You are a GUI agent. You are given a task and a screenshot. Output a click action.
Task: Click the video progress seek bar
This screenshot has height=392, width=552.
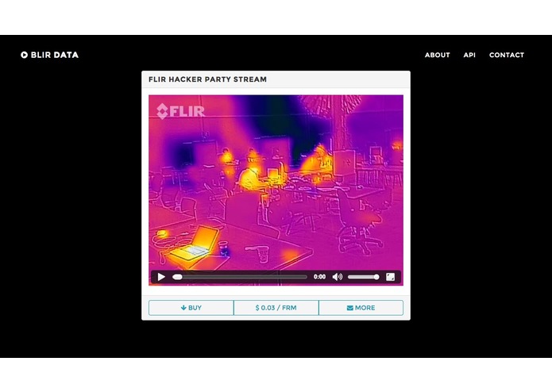(240, 277)
